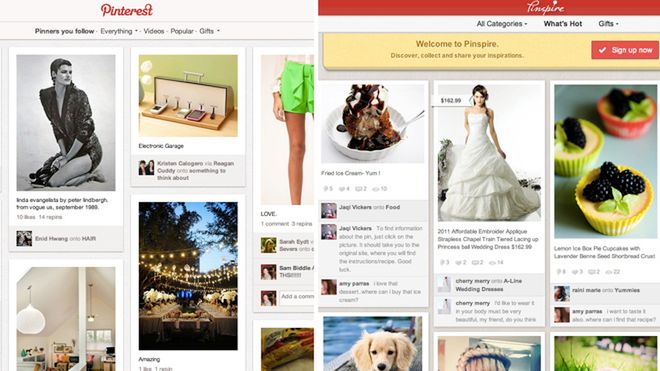660x371 pixels.
Task: Open Pinners you follow tab
Action: [64, 31]
